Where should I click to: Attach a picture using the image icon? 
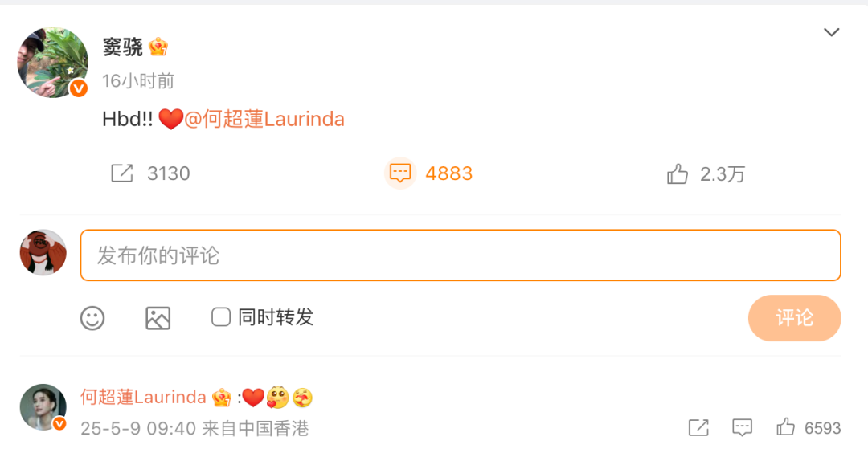pyautogui.click(x=158, y=318)
